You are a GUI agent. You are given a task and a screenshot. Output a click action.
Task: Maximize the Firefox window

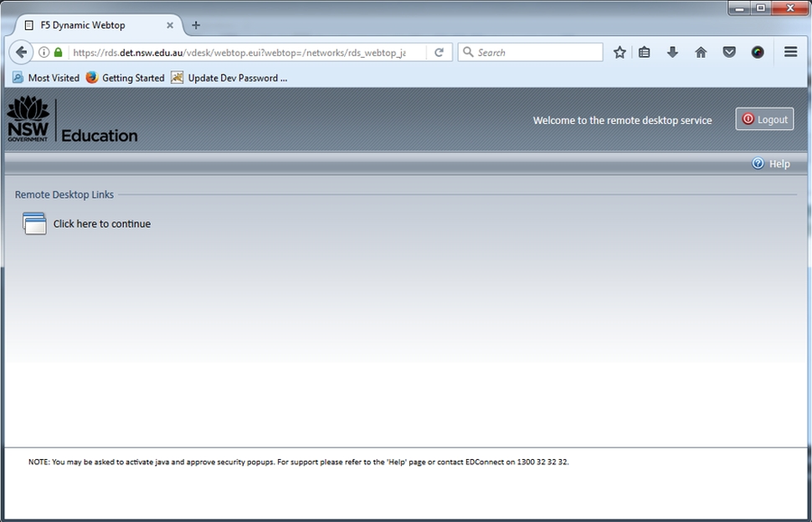point(761,8)
